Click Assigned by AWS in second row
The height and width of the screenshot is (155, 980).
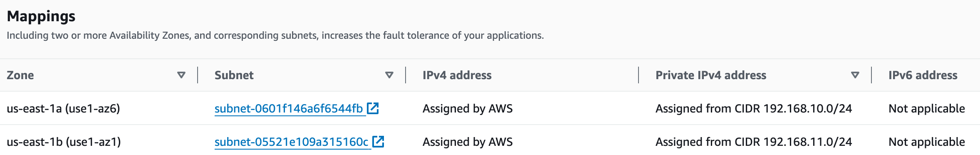(468, 142)
